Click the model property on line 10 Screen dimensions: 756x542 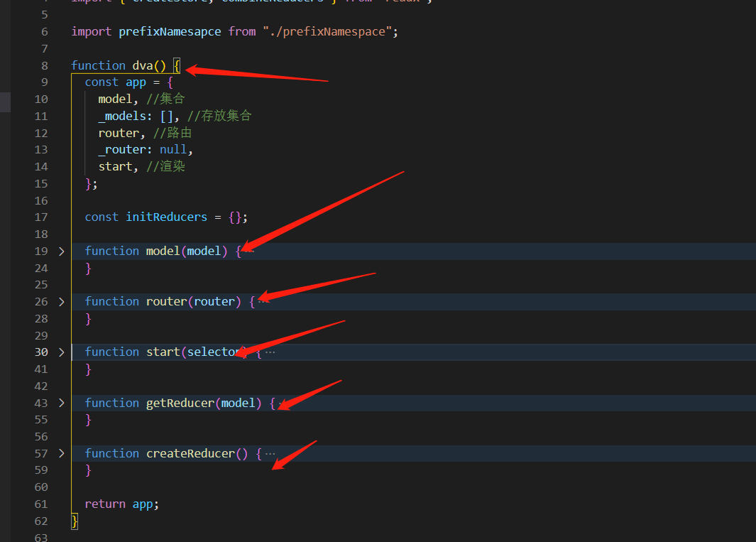pyautogui.click(x=115, y=99)
